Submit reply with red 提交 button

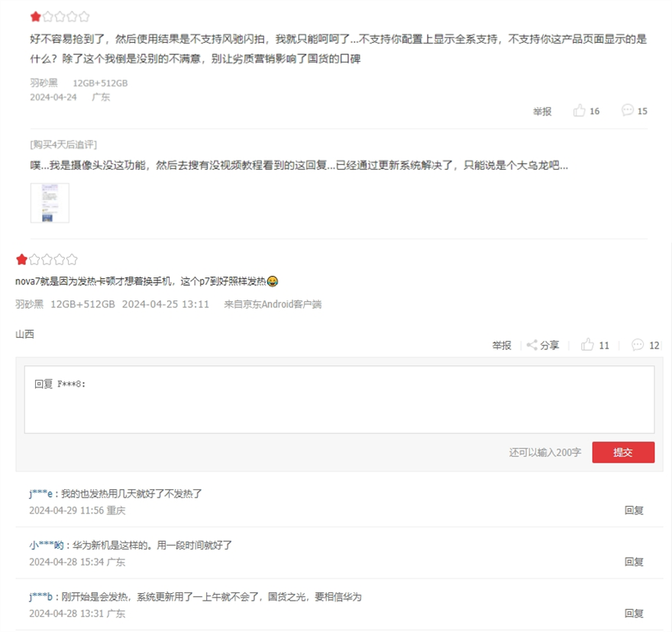coord(623,452)
